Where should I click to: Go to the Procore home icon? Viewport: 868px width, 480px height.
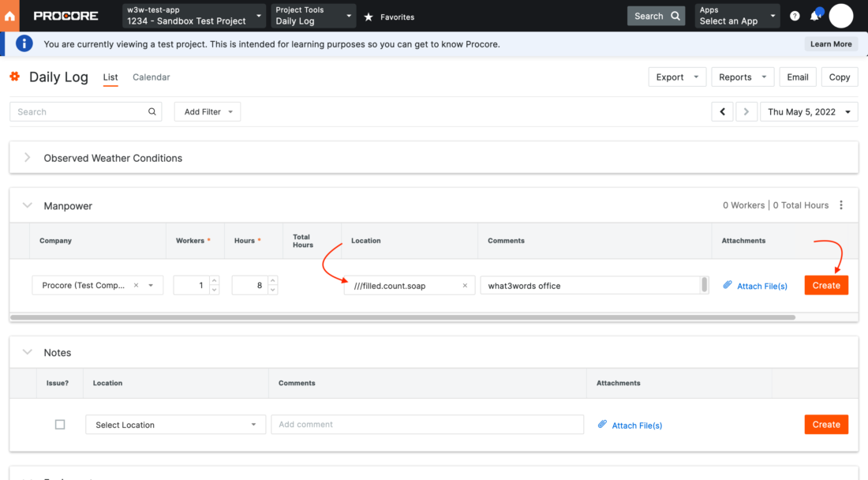9,16
